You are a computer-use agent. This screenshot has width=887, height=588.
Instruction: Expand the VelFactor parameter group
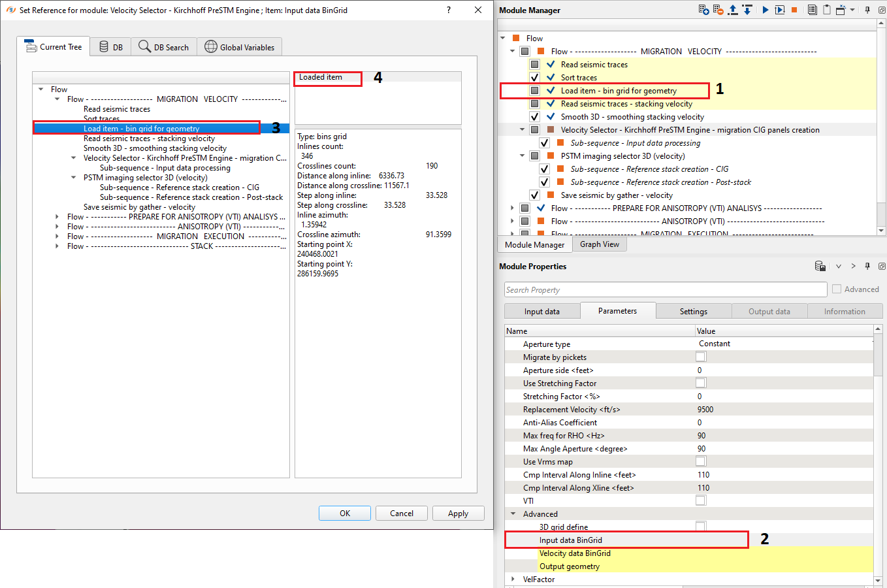(x=513, y=580)
